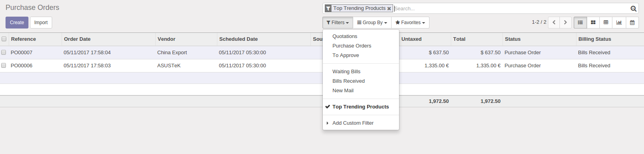644x154 pixels.
Task: Open the pivot table view
Action: 606,23
